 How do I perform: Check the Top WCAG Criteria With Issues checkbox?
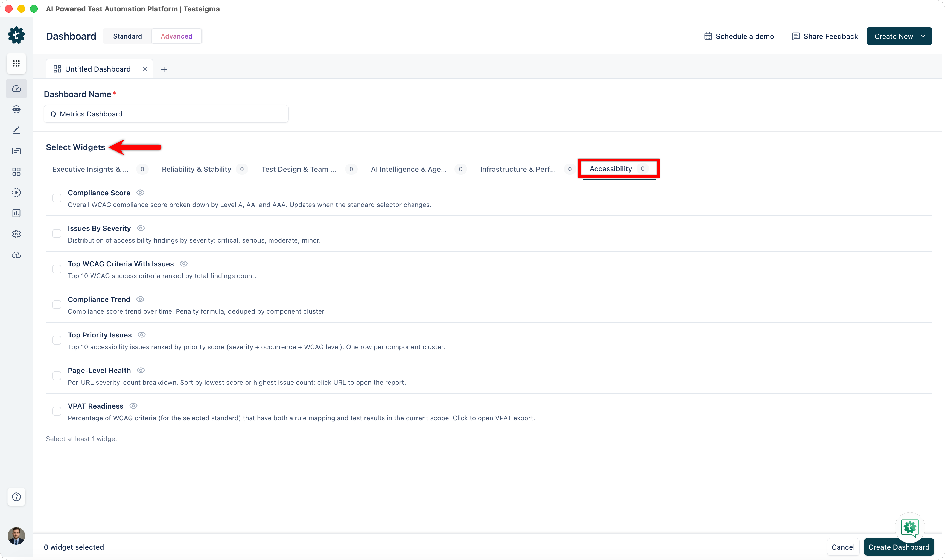point(57,269)
